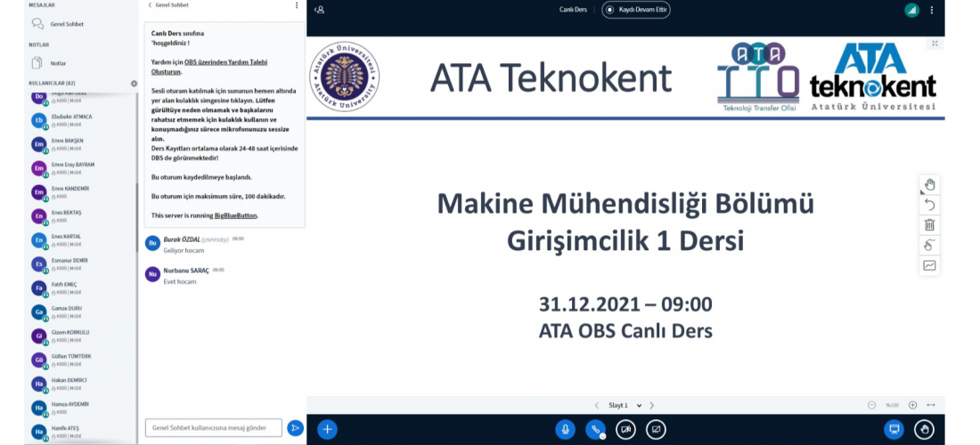Select user Hakan DEMİRCİ
The width and height of the screenshot is (980, 445).
tap(82, 384)
